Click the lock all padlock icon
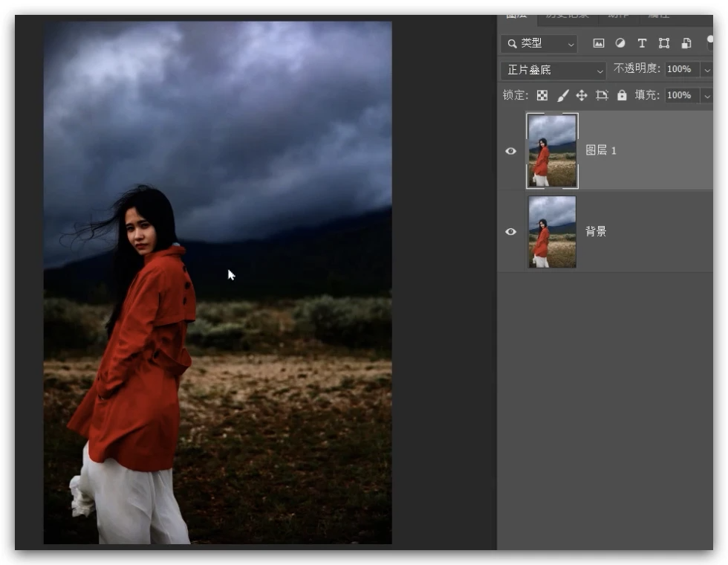 click(622, 95)
